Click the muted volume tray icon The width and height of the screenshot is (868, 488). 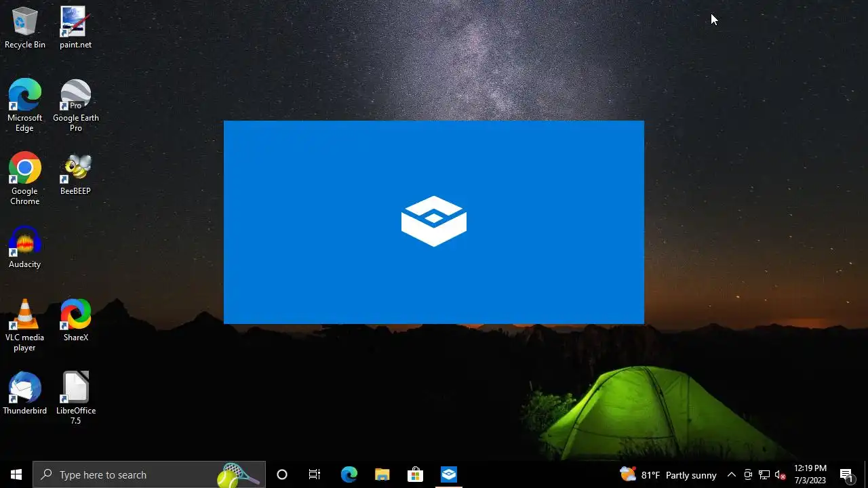pos(781,474)
